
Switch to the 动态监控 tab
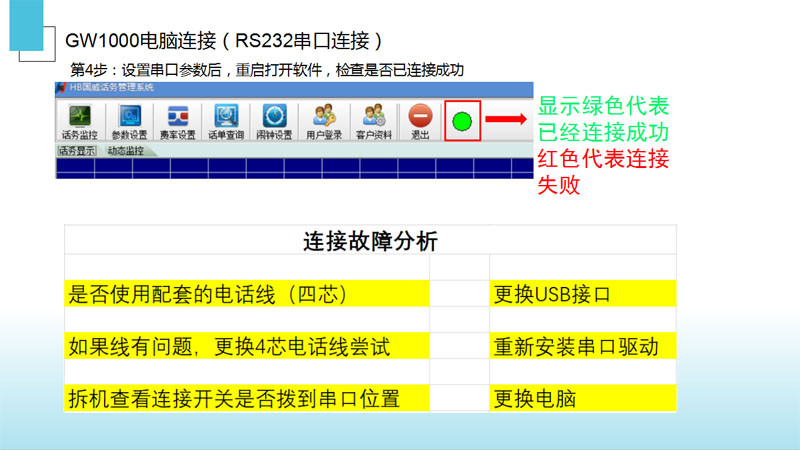(125, 152)
